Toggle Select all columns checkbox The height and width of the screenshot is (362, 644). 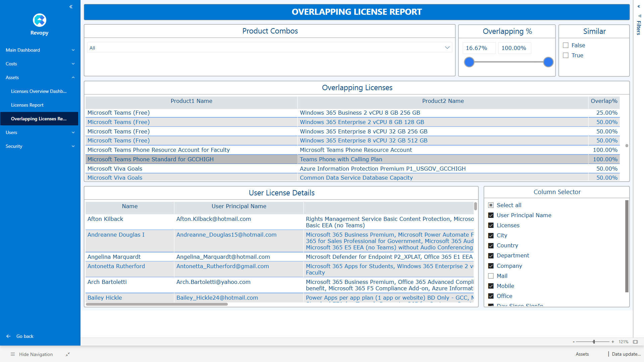click(x=491, y=205)
